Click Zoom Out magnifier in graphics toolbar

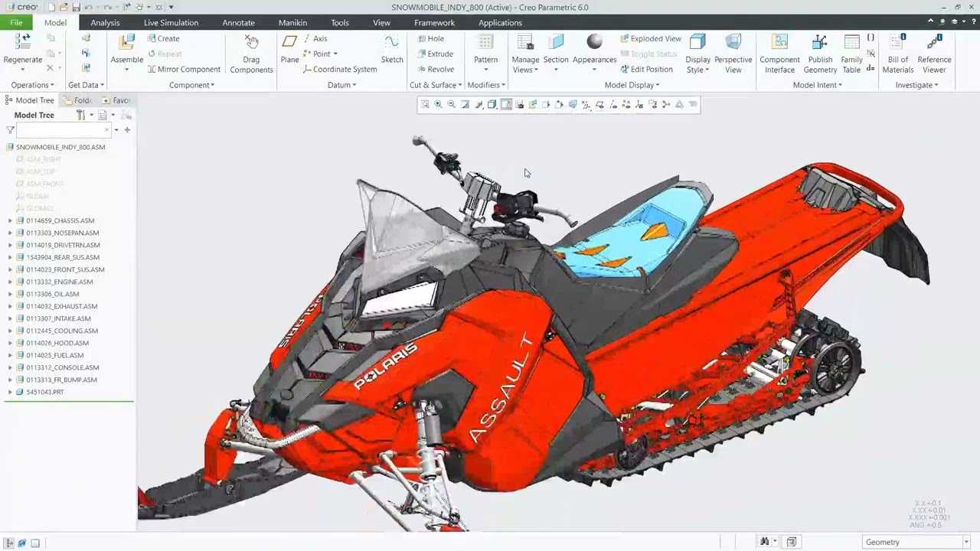click(x=451, y=105)
